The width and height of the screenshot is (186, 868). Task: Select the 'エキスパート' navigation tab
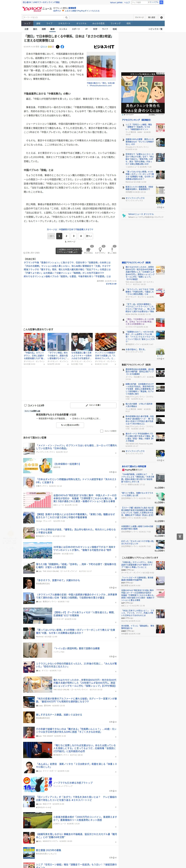(x=64, y=24)
